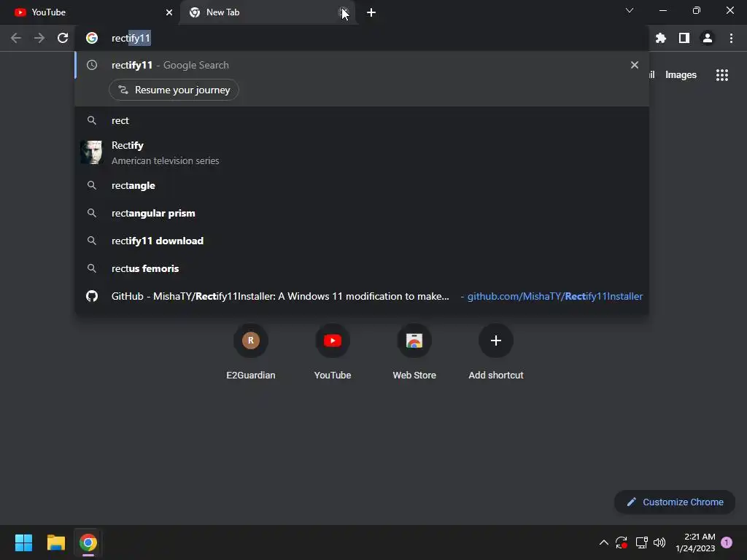Open the GitHub MishaTY Rectify11Installer suggestion
The image size is (747, 560).
[x=362, y=296]
